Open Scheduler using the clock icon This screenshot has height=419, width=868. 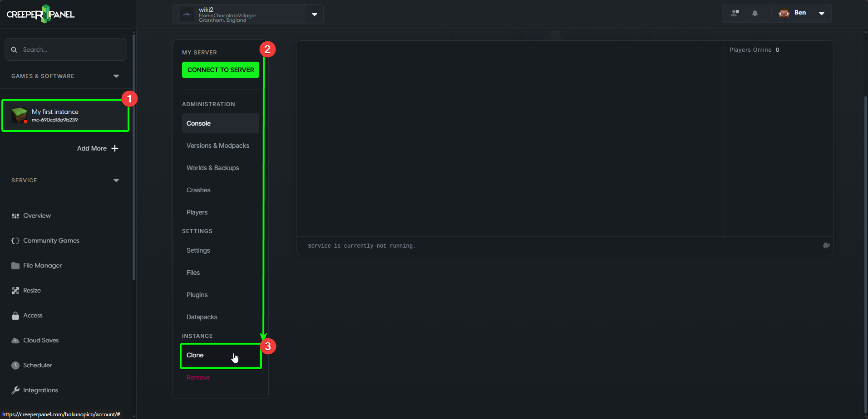(15, 365)
